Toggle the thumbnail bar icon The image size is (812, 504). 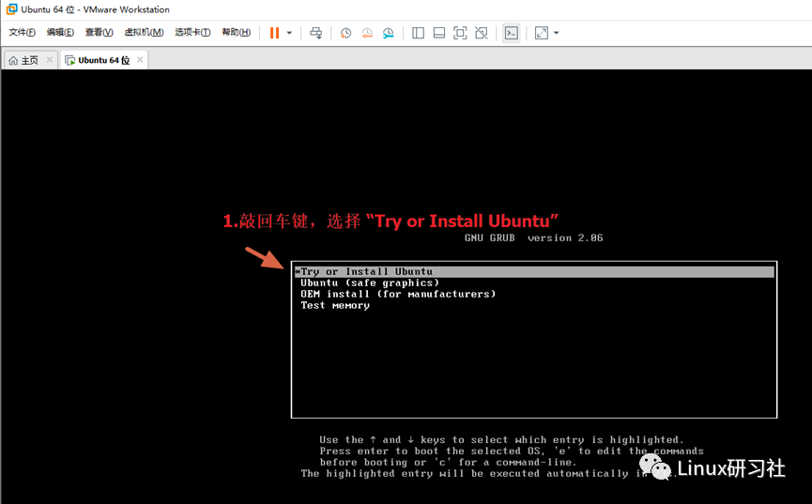pyautogui.click(x=439, y=33)
